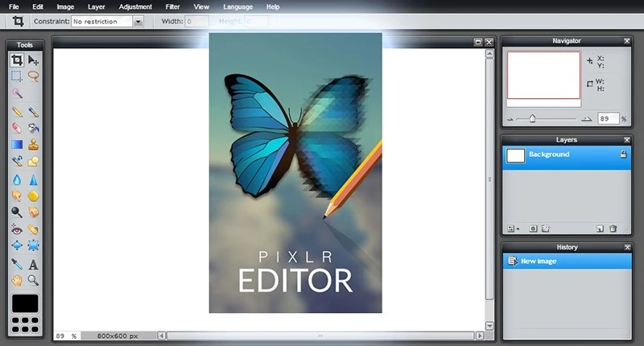Image resolution: width=644 pixels, height=346 pixels.
Task: Activate the Zoom magnifier tool
Action: (x=33, y=280)
